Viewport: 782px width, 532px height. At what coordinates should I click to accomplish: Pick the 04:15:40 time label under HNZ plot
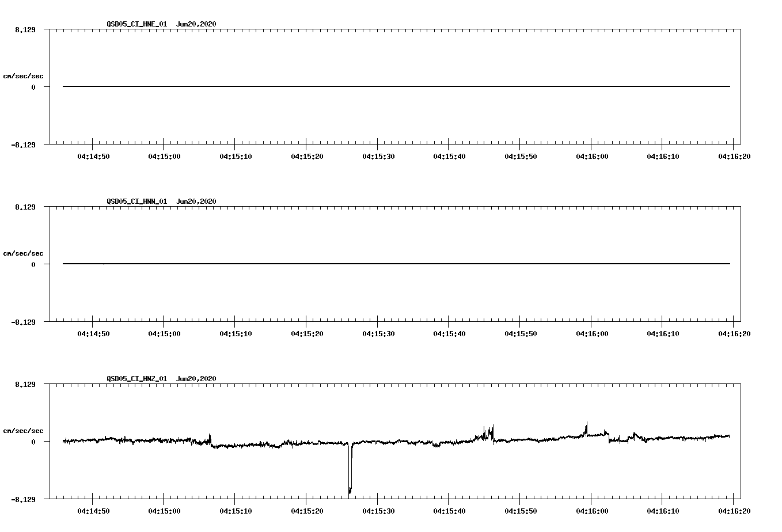pyautogui.click(x=449, y=511)
